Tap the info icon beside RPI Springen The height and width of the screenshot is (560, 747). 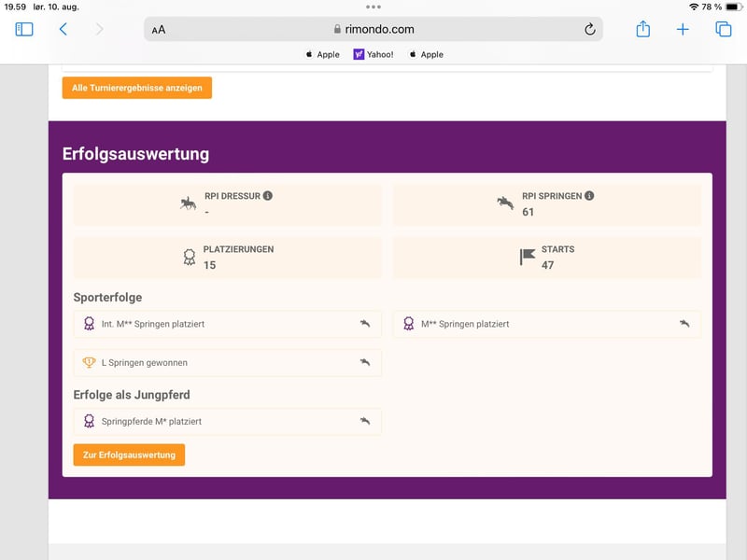pyautogui.click(x=589, y=196)
